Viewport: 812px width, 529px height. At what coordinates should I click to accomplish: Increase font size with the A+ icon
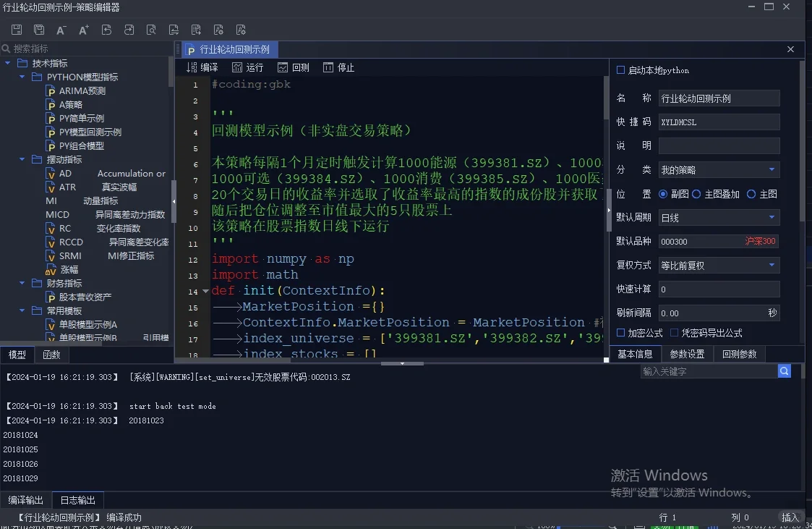[83, 30]
